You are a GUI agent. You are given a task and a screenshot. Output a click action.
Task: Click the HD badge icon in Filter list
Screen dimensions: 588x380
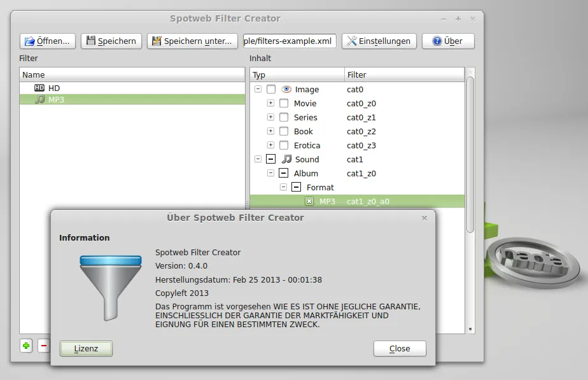(39, 88)
